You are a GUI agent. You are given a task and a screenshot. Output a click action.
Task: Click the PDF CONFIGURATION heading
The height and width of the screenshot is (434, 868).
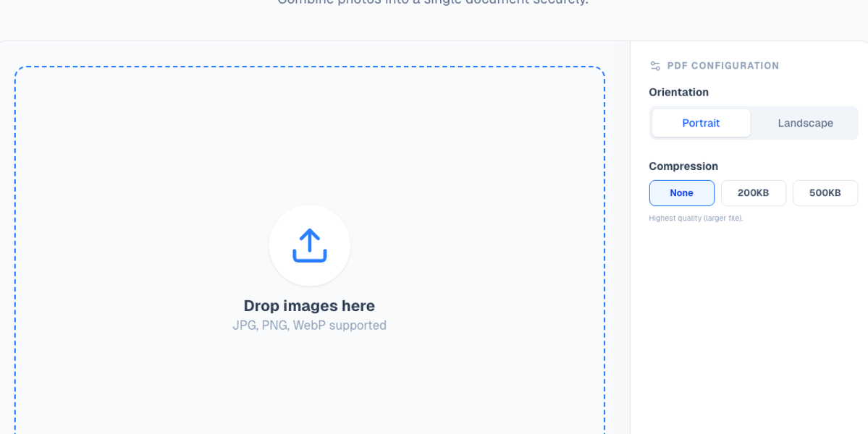[722, 65]
